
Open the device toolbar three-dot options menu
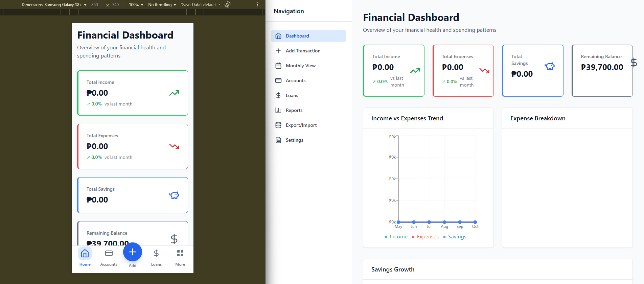point(257,4)
